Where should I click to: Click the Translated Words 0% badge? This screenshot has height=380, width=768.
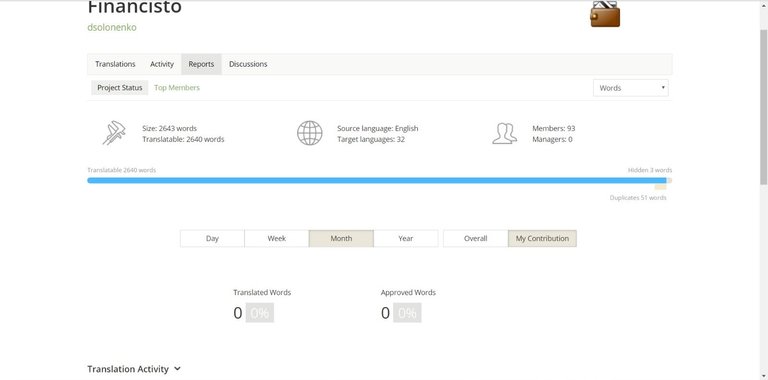260,313
